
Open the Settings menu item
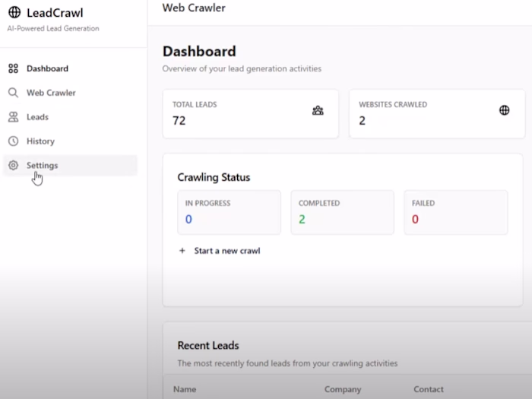tap(43, 165)
